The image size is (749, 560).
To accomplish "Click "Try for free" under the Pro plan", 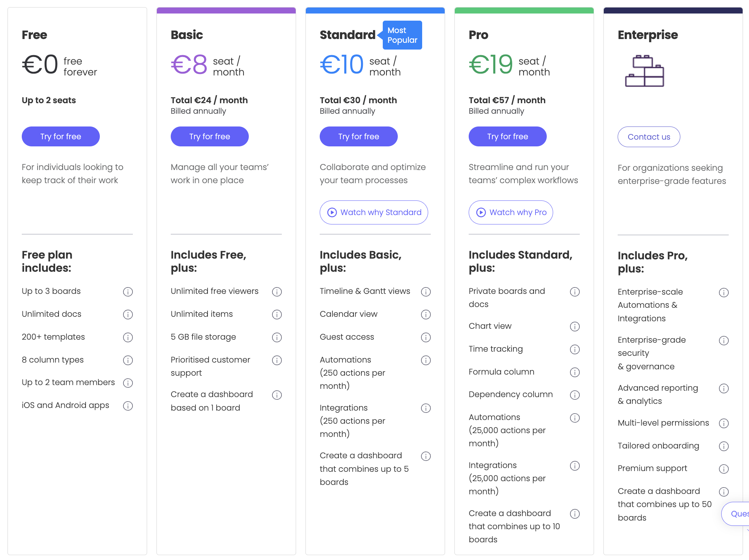I will pos(507,136).
